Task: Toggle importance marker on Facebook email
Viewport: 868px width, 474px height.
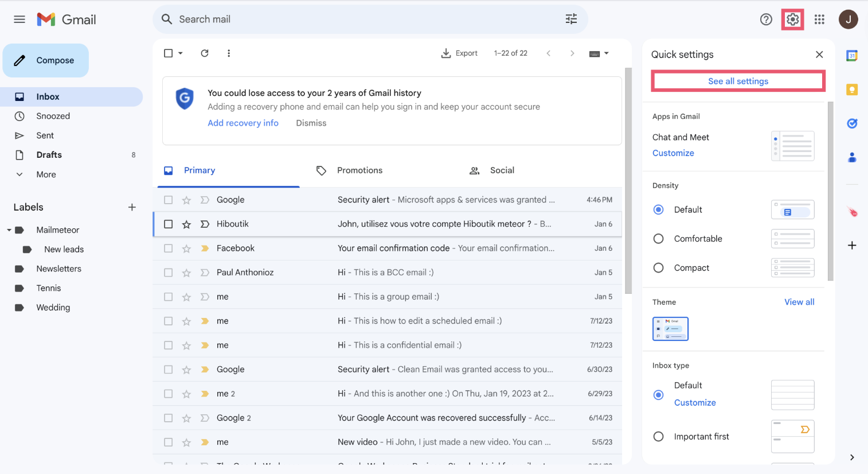Action: coord(205,248)
